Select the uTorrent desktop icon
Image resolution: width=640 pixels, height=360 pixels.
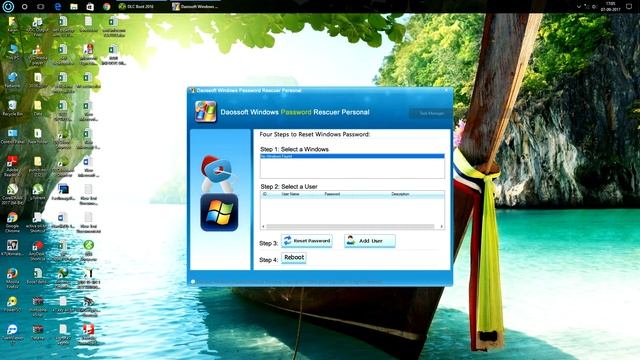pos(38,192)
